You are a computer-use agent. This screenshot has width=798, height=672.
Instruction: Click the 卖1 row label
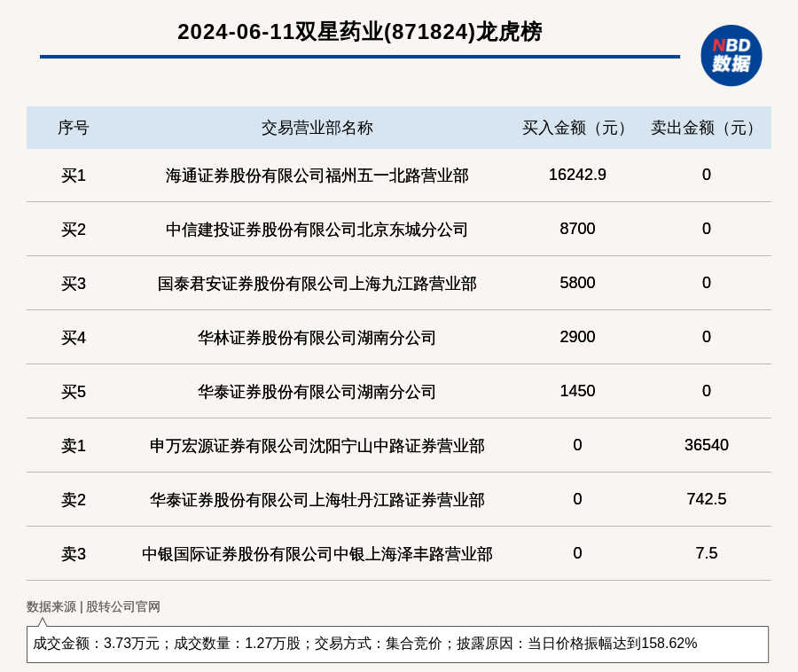(74, 446)
